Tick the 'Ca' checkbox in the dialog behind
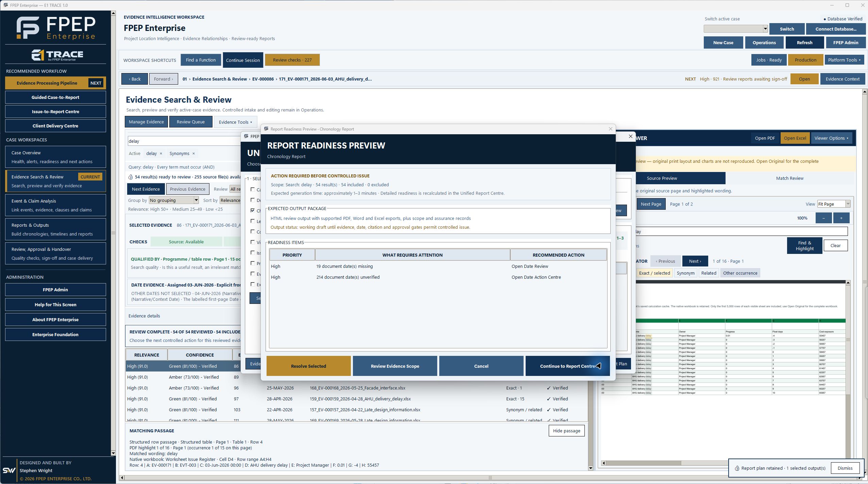Viewport: 868px width, 484px height. [253, 189]
